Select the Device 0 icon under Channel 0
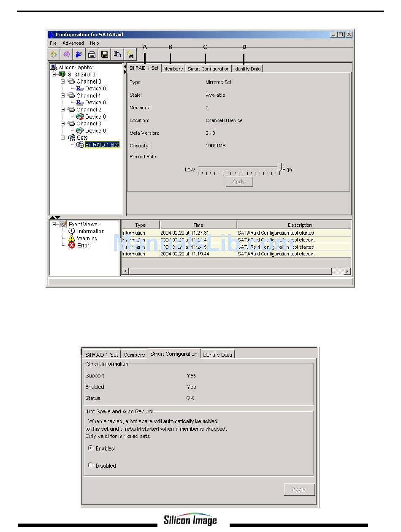The image size is (401, 532). pos(80,89)
